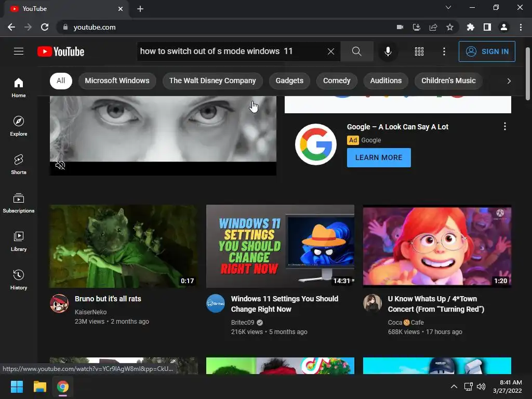Go to Home in sidebar
This screenshot has width=532, height=399.
click(x=19, y=88)
